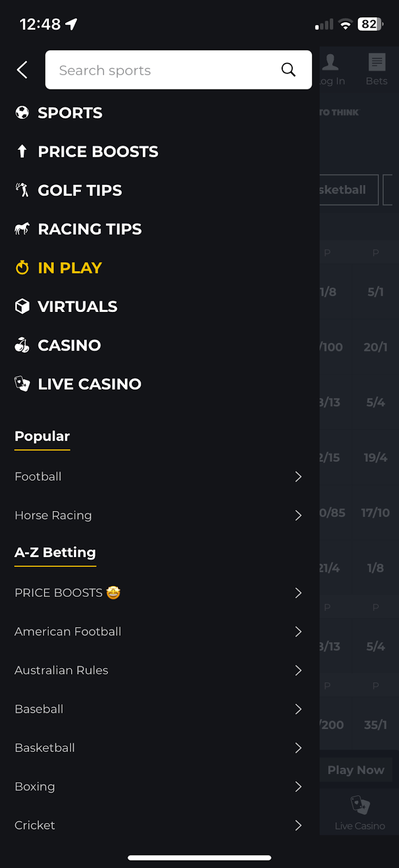Viewport: 399px width, 868px height.
Task: Expand the Horse Racing chevron
Action: tap(298, 515)
